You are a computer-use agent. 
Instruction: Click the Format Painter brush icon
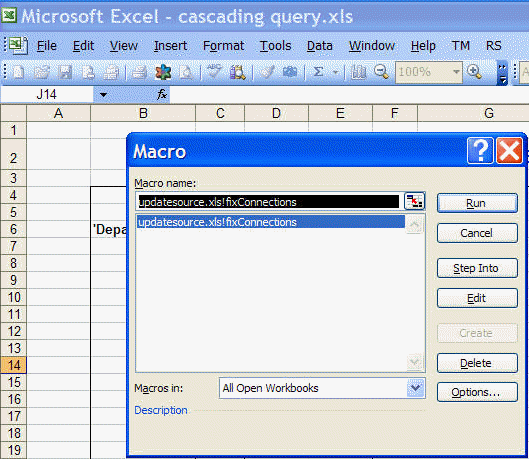pos(267,72)
